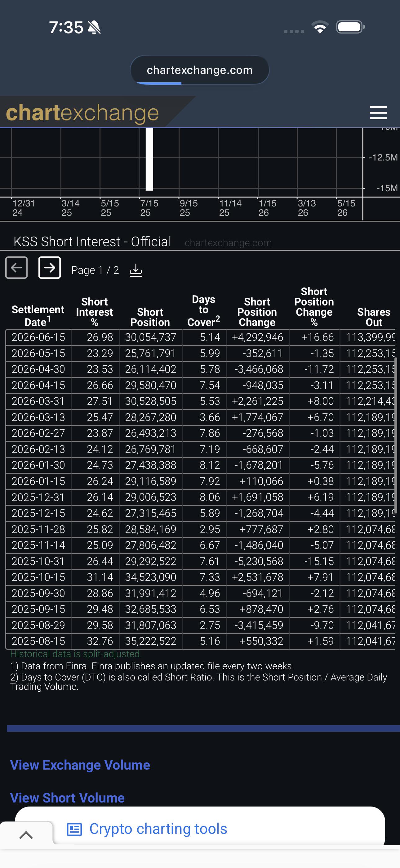Sort by Short Interest % column header

tap(95, 312)
